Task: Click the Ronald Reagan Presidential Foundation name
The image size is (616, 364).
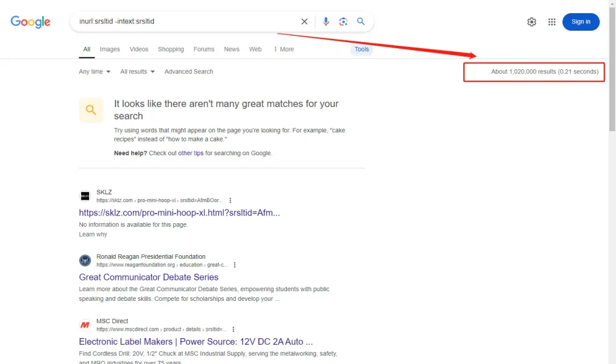Action: 151,256
